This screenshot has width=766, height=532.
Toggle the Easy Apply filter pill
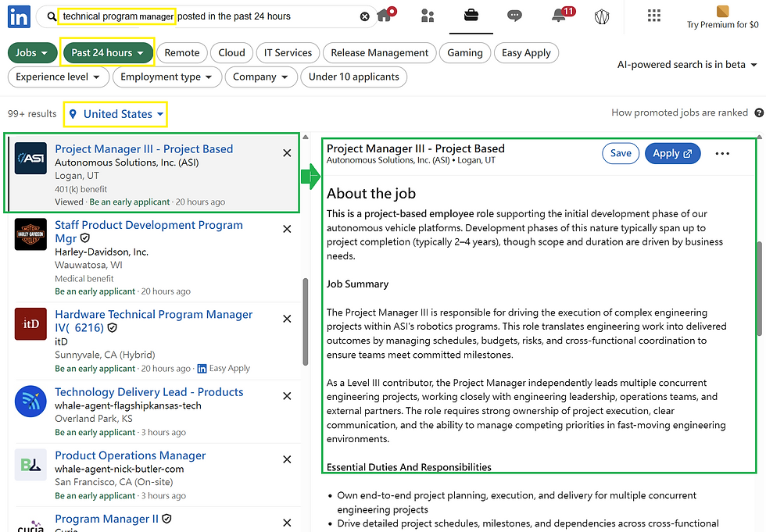[x=526, y=52]
